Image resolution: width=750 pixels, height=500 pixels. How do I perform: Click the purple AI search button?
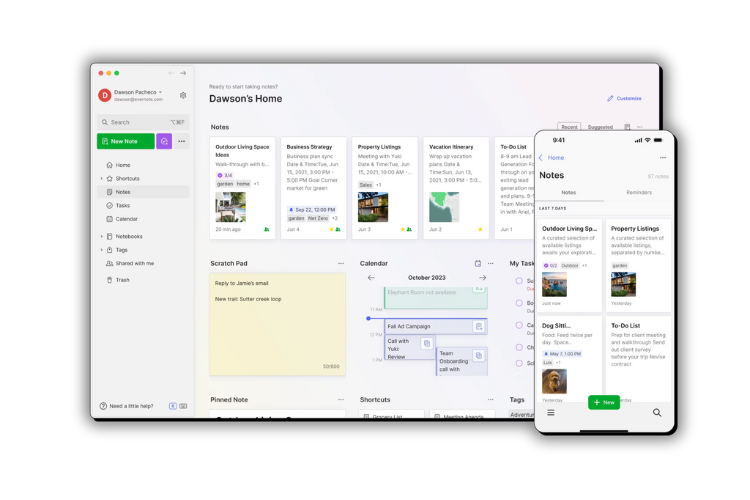pos(164,141)
